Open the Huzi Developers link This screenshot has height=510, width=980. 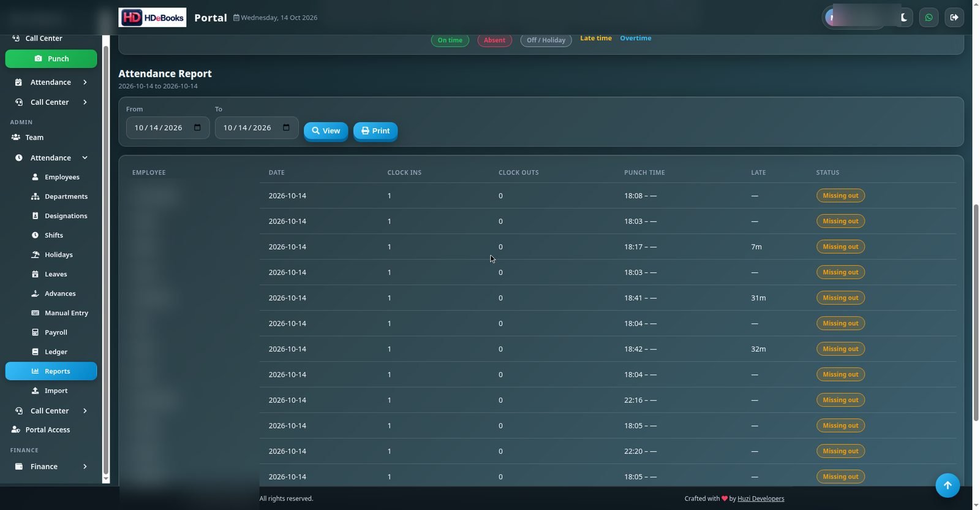(761, 498)
